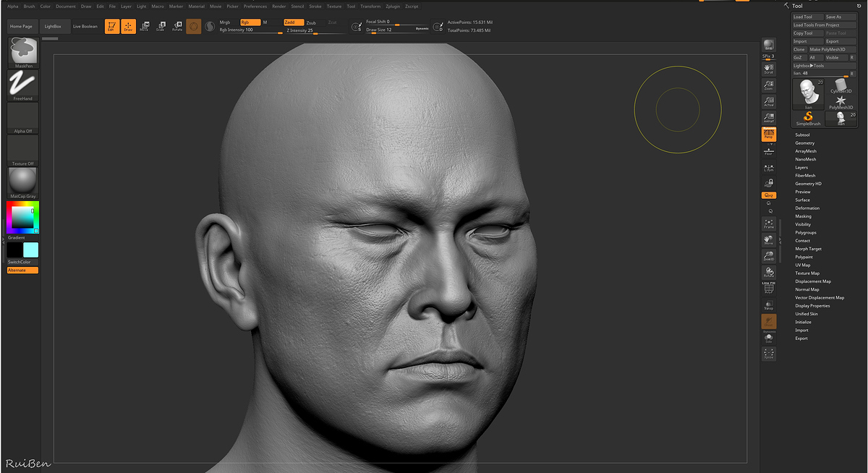Expand the Masking subpalette
Viewport: 868px width, 473px height.
[804, 216]
